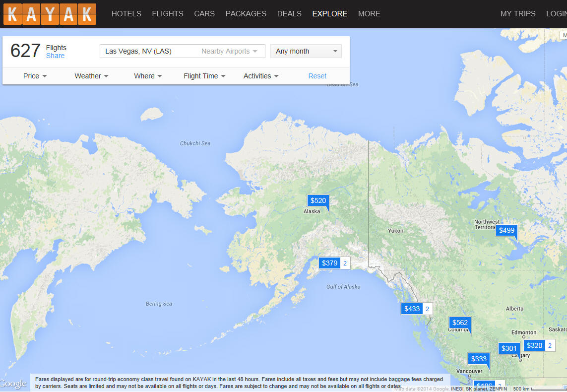Select the $520 Alaska fare marker
This screenshot has height=392, width=567.
point(318,200)
